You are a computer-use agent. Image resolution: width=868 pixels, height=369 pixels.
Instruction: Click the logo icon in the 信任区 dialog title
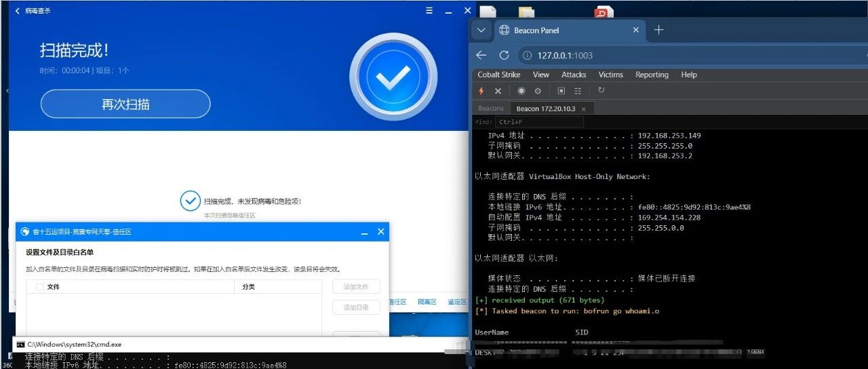click(x=25, y=232)
